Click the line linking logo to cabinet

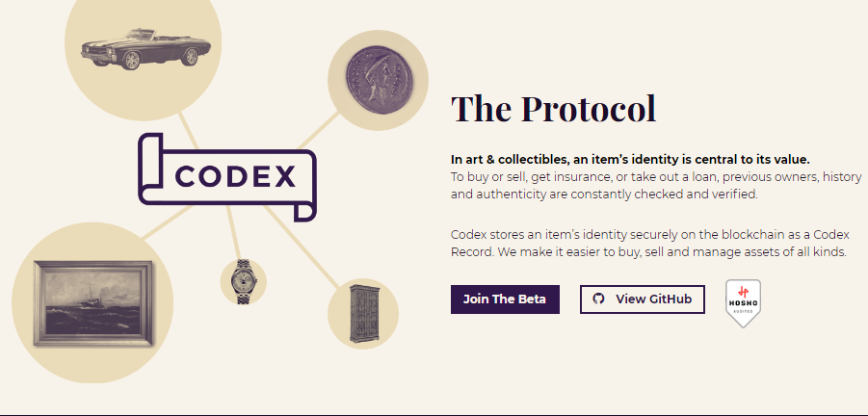(x=302, y=247)
